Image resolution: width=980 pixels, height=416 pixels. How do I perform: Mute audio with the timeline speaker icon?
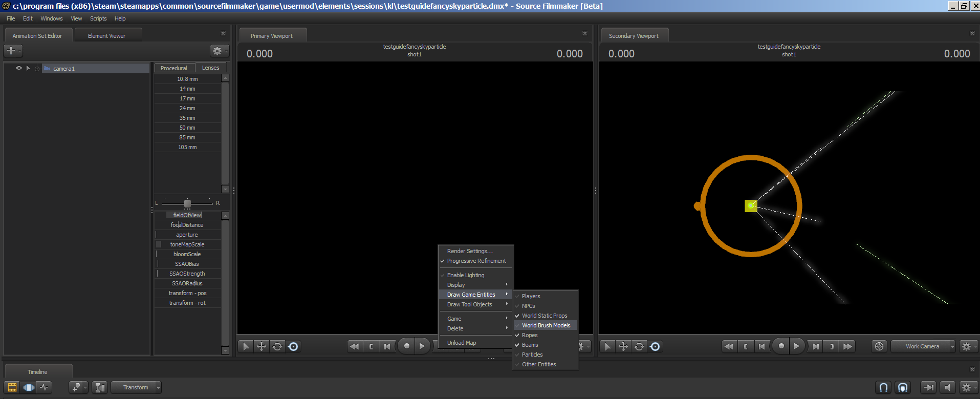947,388
